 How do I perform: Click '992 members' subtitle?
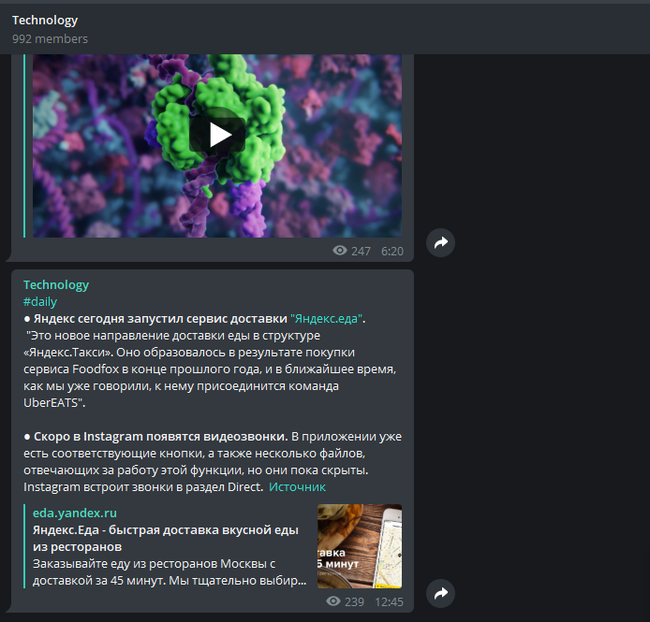coord(50,39)
